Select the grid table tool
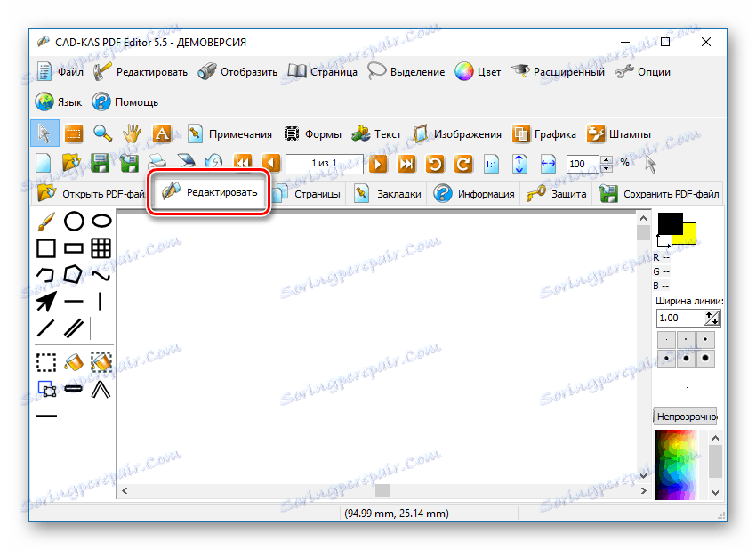The width and height of the screenshot is (756, 550). point(101,248)
